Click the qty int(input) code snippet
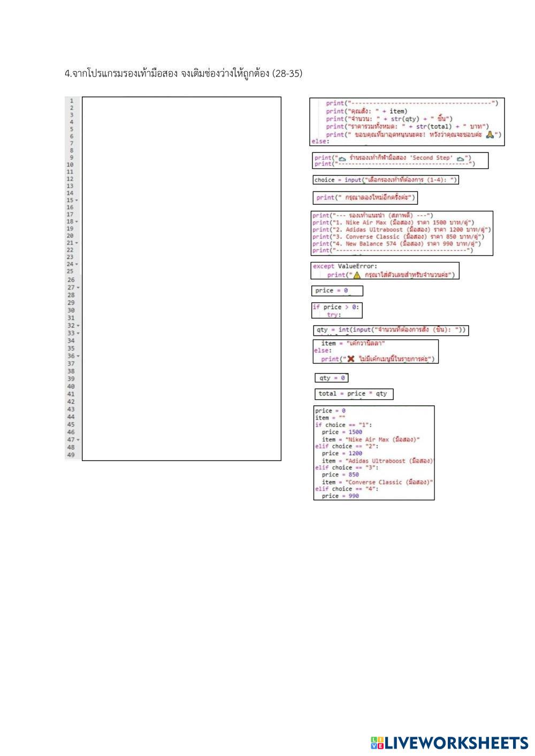Viewport: 535px width, 756px height. [x=391, y=330]
